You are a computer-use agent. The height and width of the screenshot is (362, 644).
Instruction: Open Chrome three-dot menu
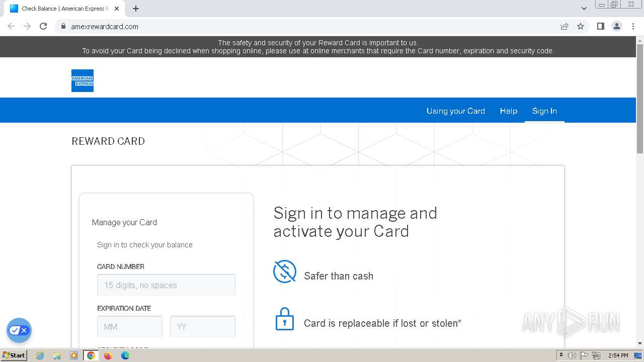point(633,26)
